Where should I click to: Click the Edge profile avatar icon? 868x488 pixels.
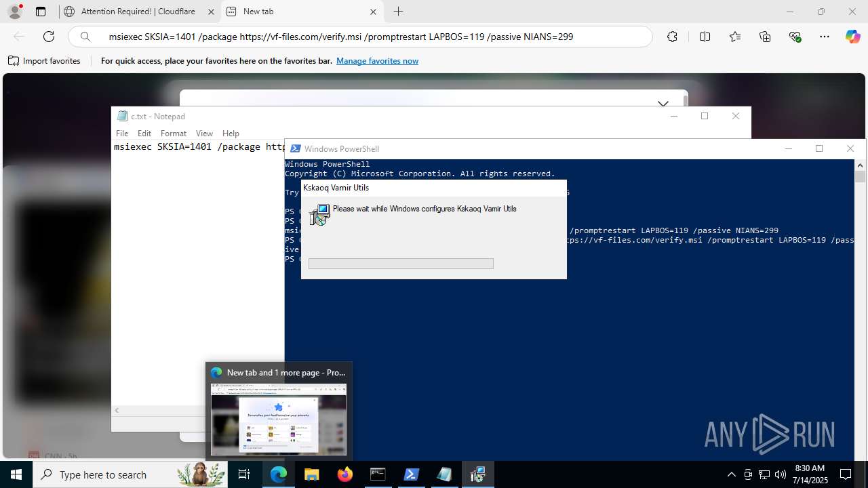(15, 12)
